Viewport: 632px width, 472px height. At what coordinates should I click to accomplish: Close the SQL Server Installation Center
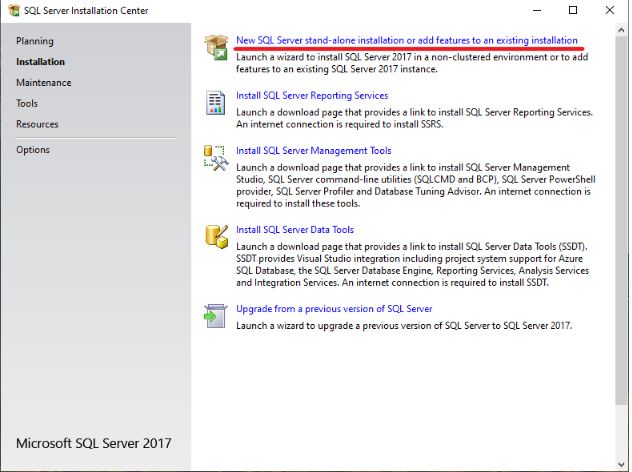[609, 10]
